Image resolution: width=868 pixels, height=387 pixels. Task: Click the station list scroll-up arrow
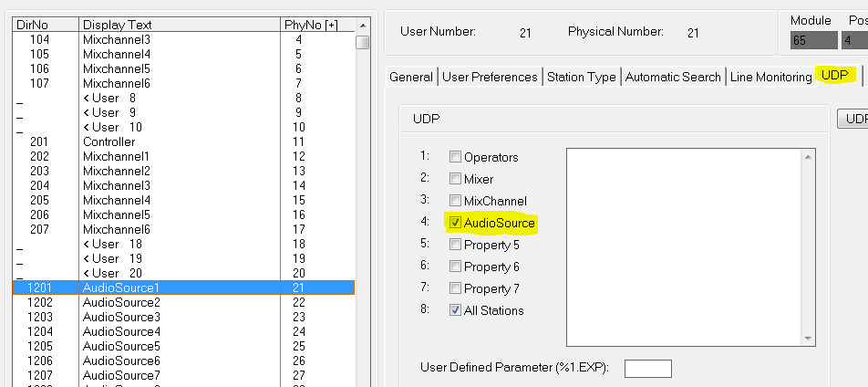pos(363,26)
